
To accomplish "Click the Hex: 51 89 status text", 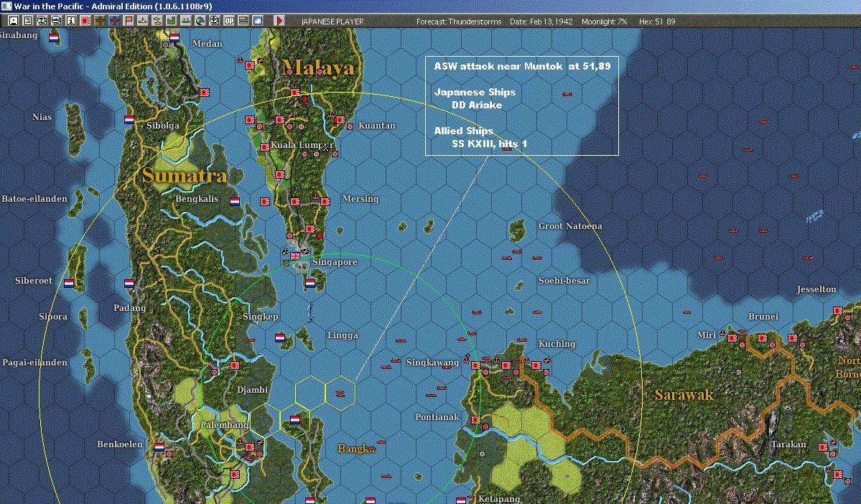I will [657, 22].
